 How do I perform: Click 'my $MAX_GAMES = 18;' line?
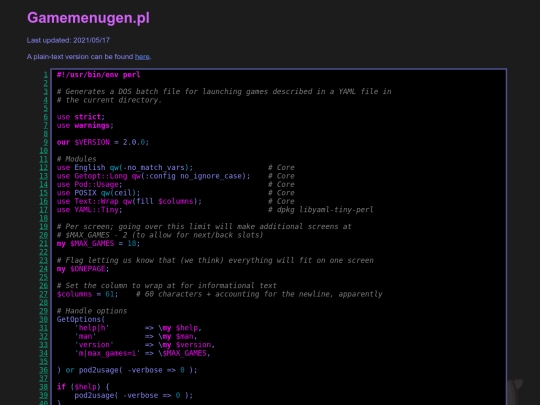click(98, 243)
